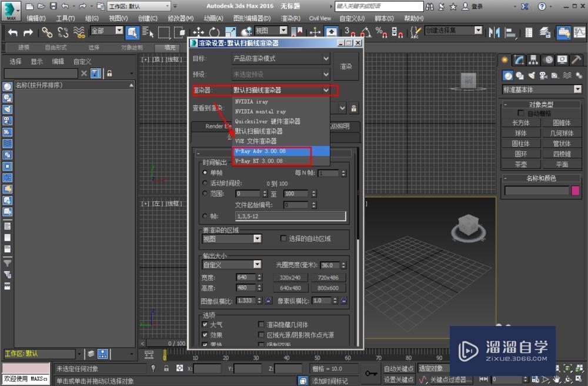Select the Move tool on the main toolbar
588x386 pixels.
coord(198,32)
